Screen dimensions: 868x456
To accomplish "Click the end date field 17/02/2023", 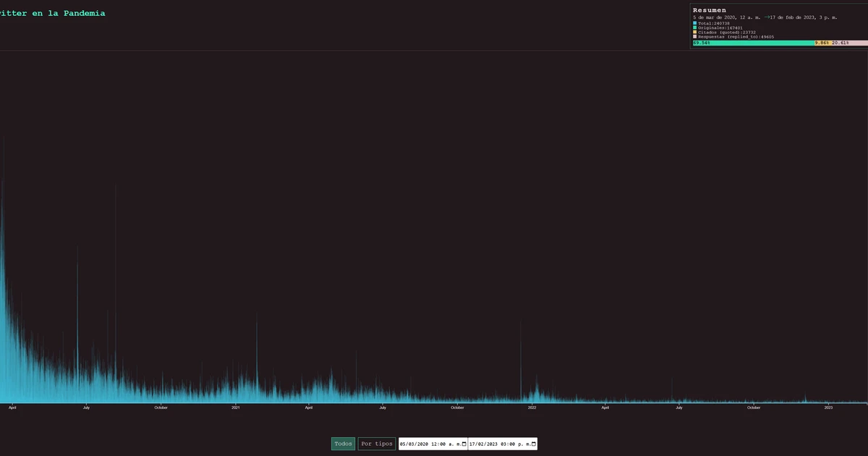I will 498,444.
